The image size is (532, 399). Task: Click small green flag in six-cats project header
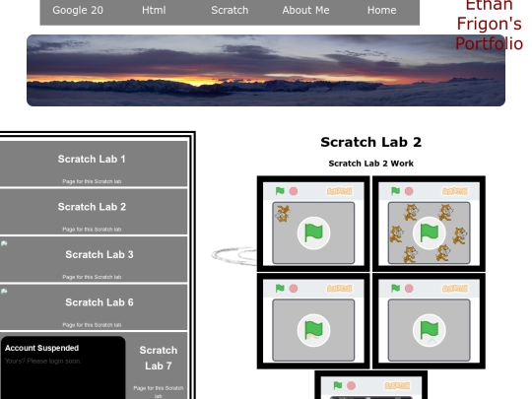(396, 191)
